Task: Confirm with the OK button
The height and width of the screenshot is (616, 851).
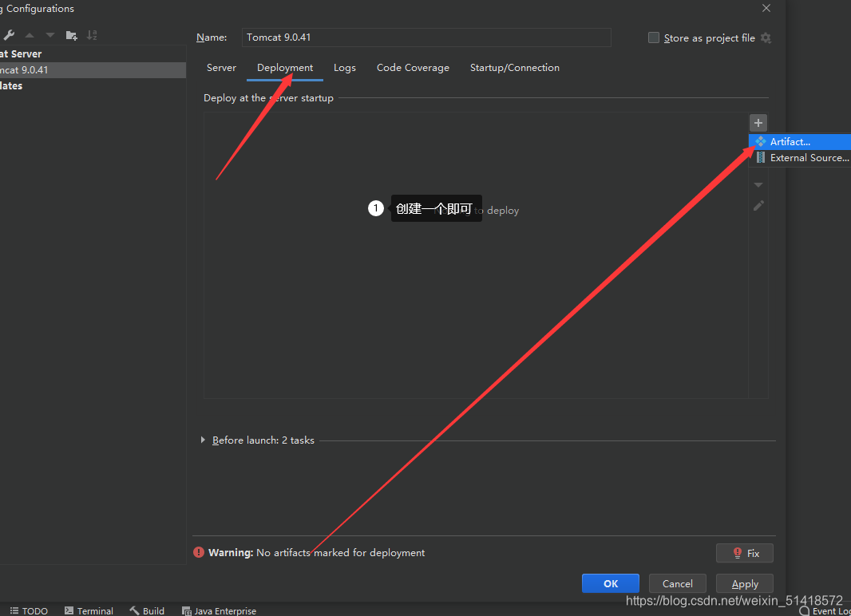Action: [x=611, y=583]
